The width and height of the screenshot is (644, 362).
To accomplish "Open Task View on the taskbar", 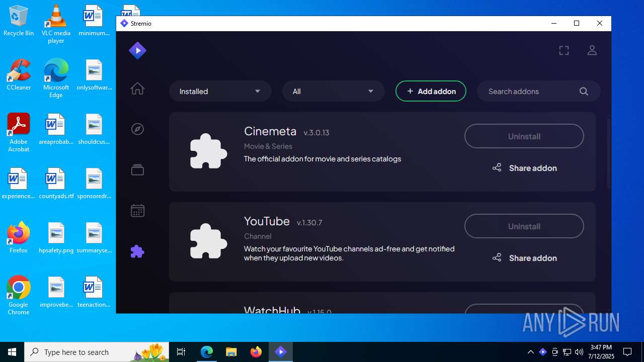I will click(181, 352).
